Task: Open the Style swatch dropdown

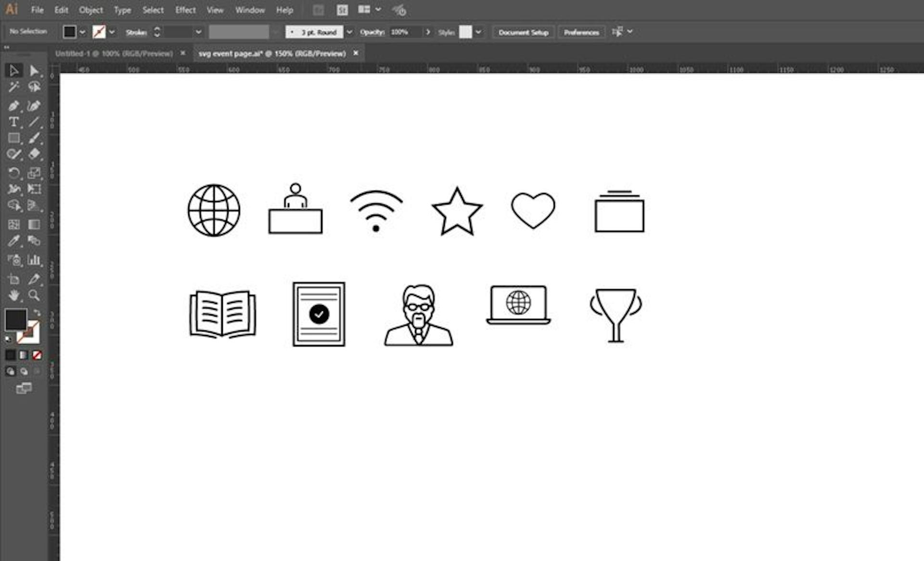Action: click(479, 32)
